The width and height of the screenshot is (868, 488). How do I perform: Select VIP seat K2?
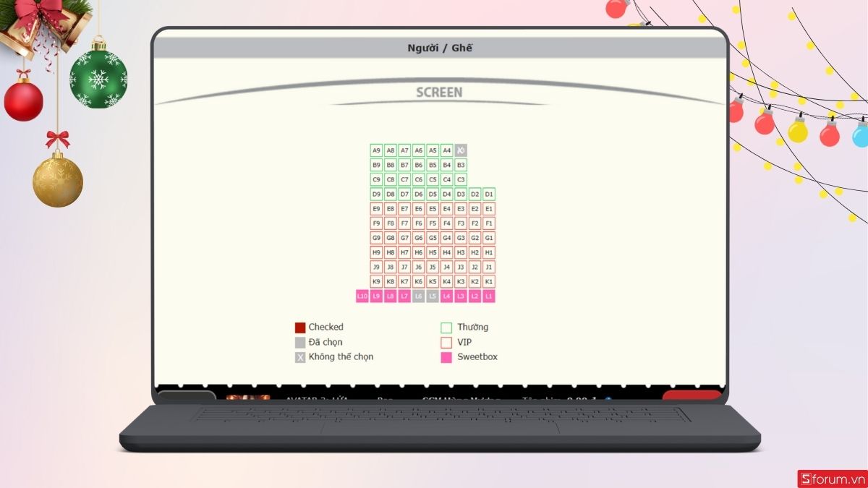(475, 281)
